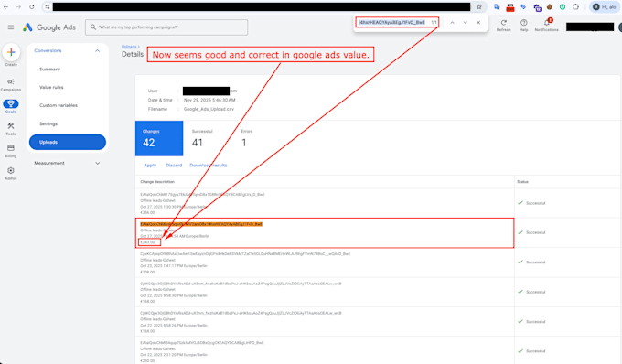Open the Summary menu item
Image resolution: width=622 pixels, height=364 pixels.
(49, 69)
